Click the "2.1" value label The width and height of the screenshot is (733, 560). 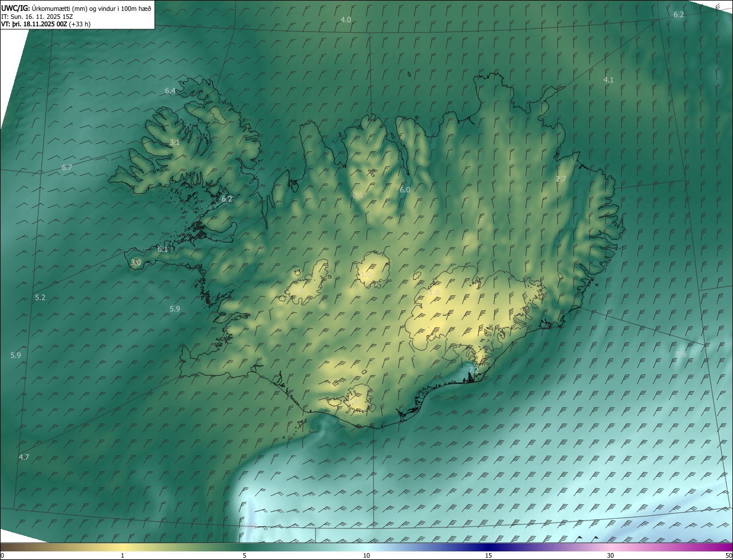[x=358, y=195]
